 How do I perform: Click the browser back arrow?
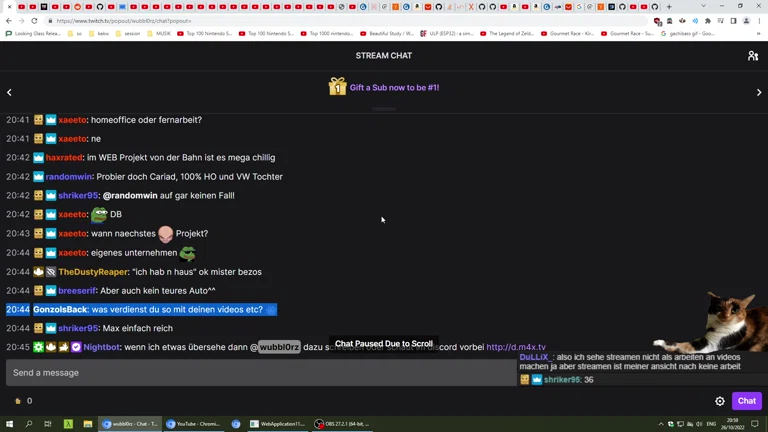pyautogui.click(x=9, y=20)
